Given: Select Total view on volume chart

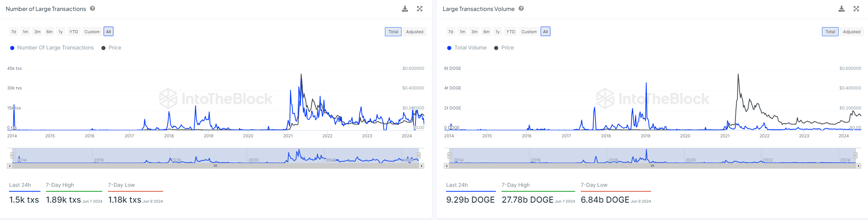Looking at the screenshot, I should [x=830, y=32].
